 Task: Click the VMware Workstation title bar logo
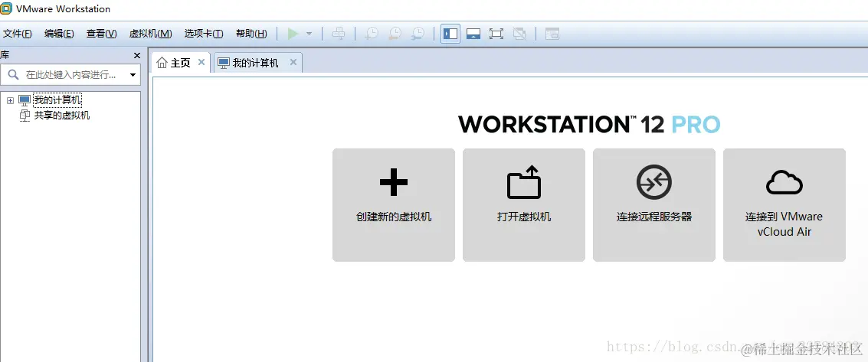tap(6, 9)
